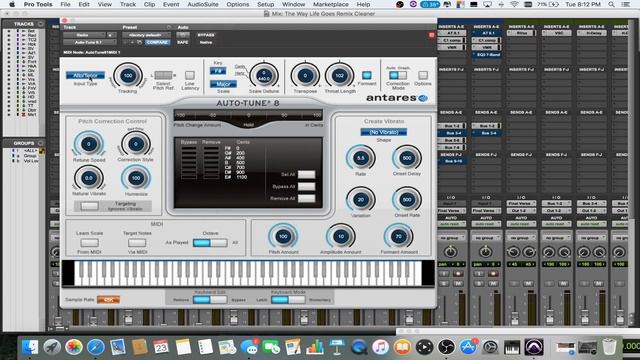This screenshot has width=640, height=360.
Task: Open vibrato Shape (No Vibrato) dropdown
Action: tap(384, 132)
